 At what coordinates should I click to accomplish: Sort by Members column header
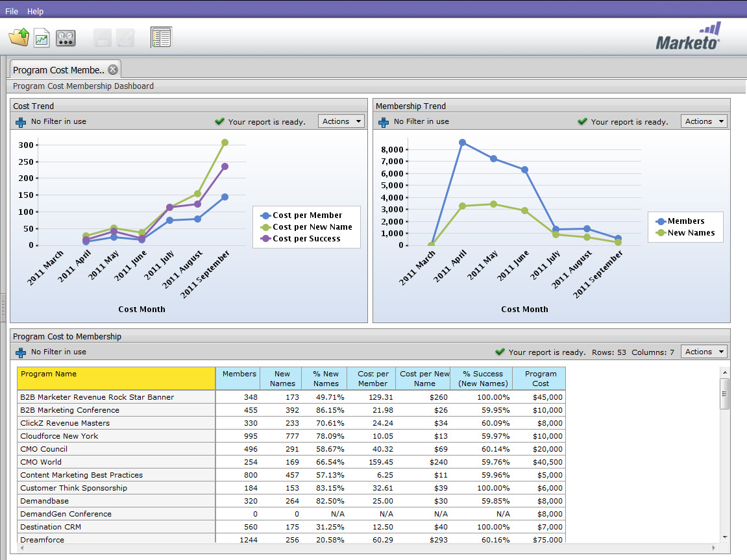click(238, 378)
